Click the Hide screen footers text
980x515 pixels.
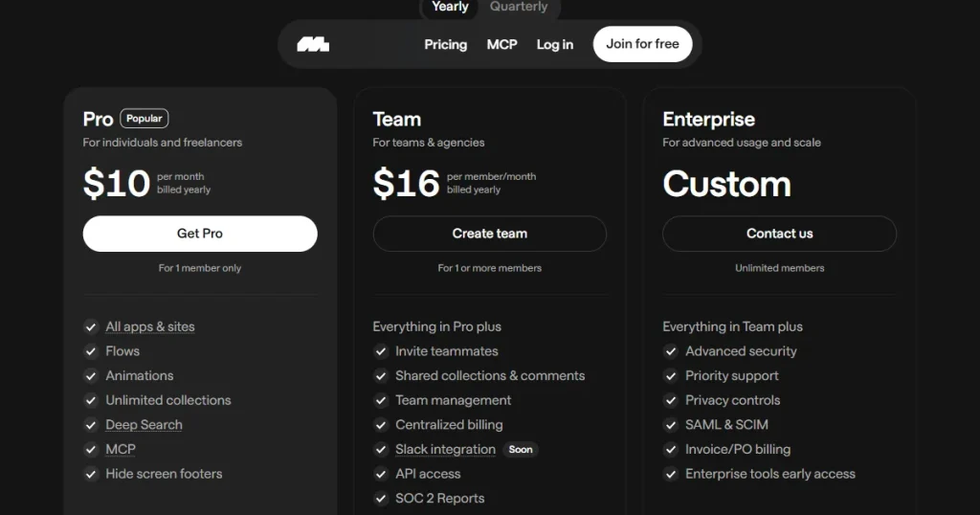pyautogui.click(x=164, y=474)
